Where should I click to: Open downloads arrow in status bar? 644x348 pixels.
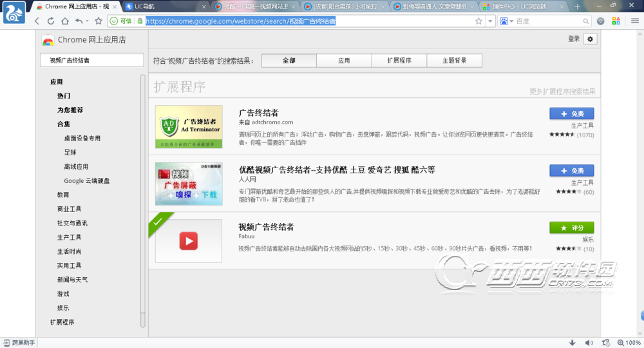(572, 342)
